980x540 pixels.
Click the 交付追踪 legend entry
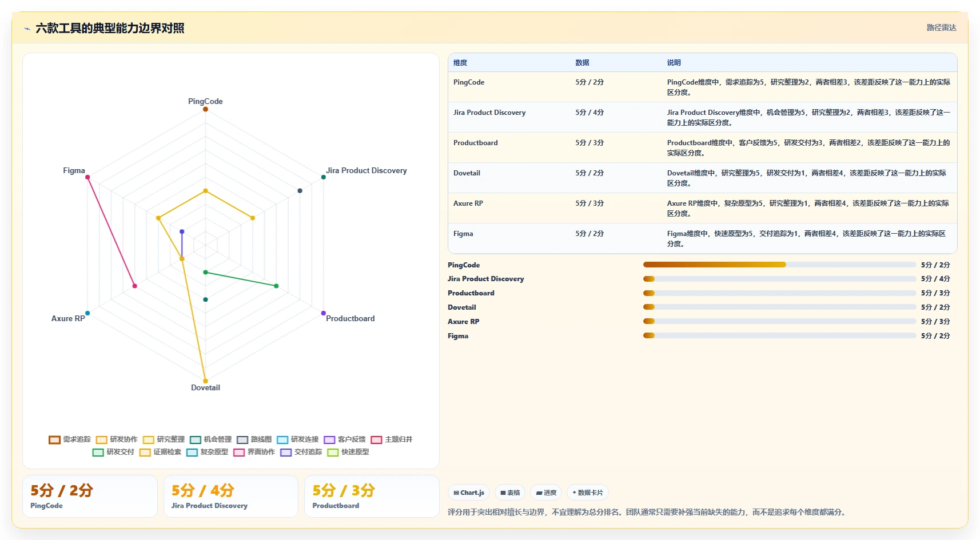click(301, 452)
